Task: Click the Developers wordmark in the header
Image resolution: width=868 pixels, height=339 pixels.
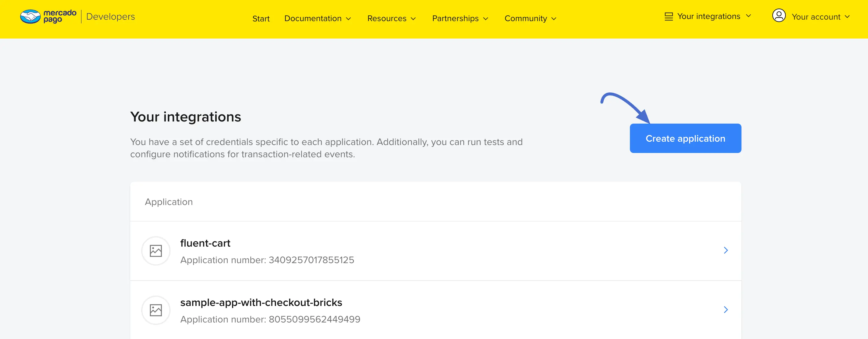Action: coord(110,16)
